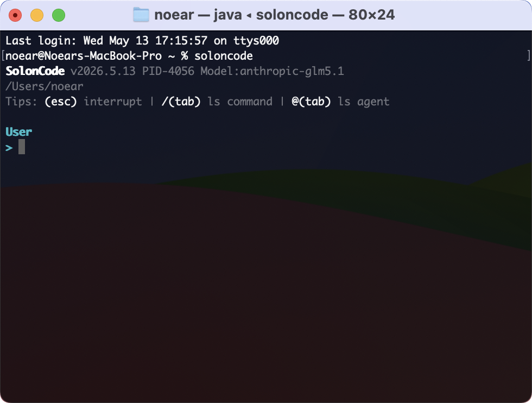The image size is (532, 403).
Task: Click the 'Last login: Wed May 13 17:15:57' line
Action: 142,41
